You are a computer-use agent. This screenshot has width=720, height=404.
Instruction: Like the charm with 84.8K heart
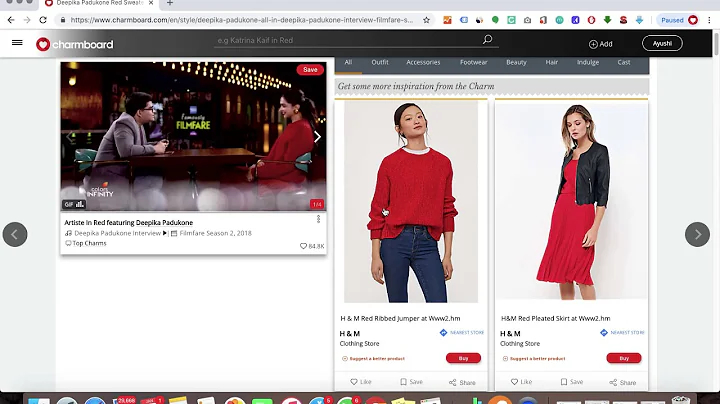click(x=303, y=246)
